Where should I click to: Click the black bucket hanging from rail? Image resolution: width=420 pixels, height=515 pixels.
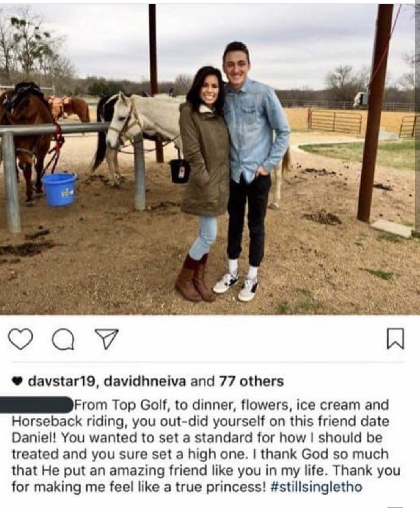coord(180,170)
